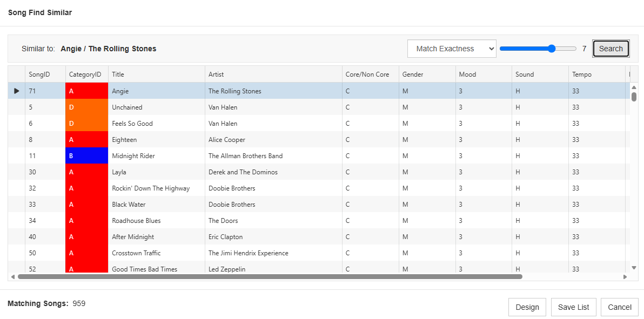Select the blue category B cell for Midnight Rider

[x=86, y=155]
